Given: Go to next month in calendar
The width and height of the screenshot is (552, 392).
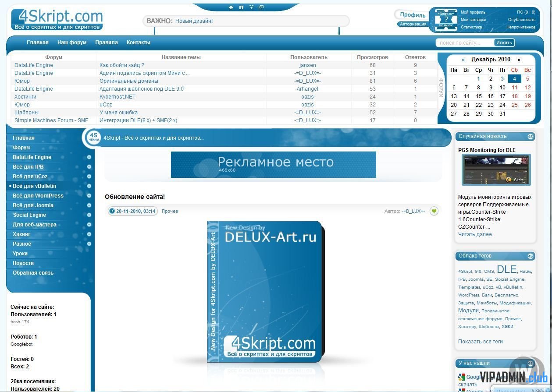Looking at the screenshot, I should 519,60.
